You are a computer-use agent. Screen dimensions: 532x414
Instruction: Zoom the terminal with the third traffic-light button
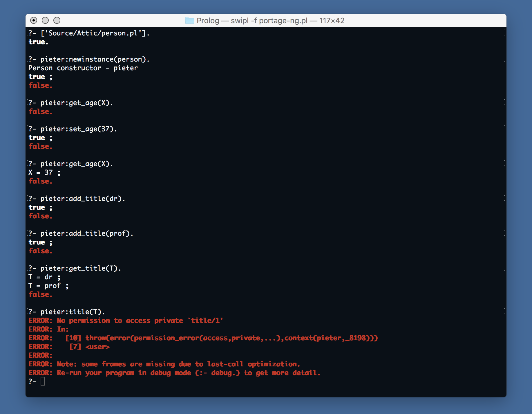pos(57,20)
